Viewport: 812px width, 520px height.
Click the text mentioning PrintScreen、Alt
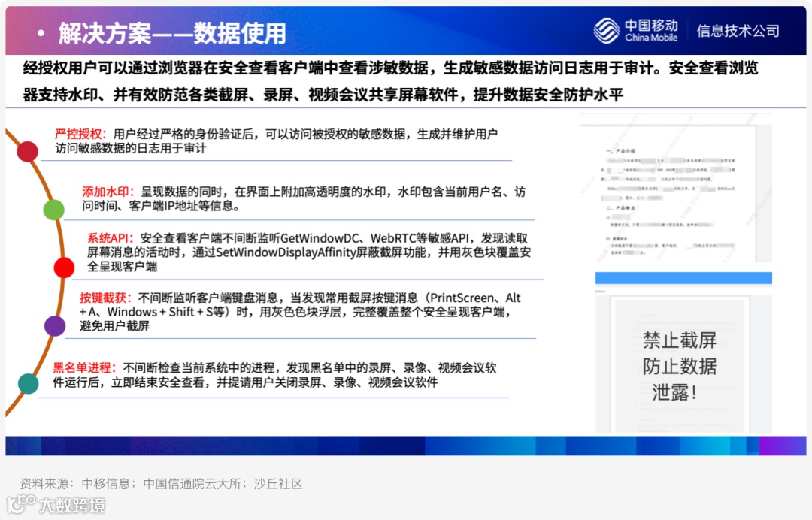tap(300, 298)
